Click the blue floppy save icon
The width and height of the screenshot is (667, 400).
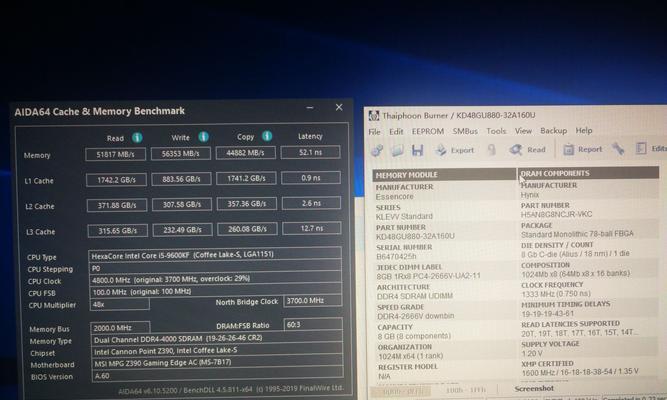coord(417,150)
